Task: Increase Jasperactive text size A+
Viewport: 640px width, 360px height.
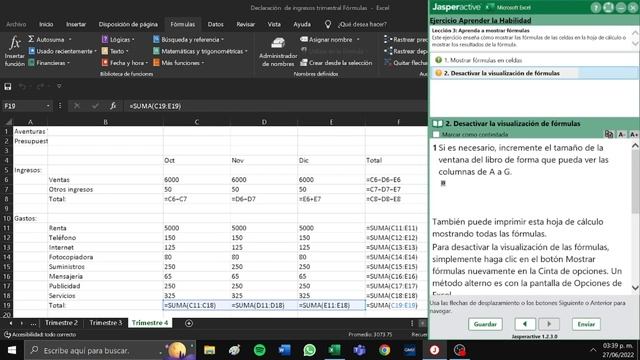Action: tap(633, 134)
